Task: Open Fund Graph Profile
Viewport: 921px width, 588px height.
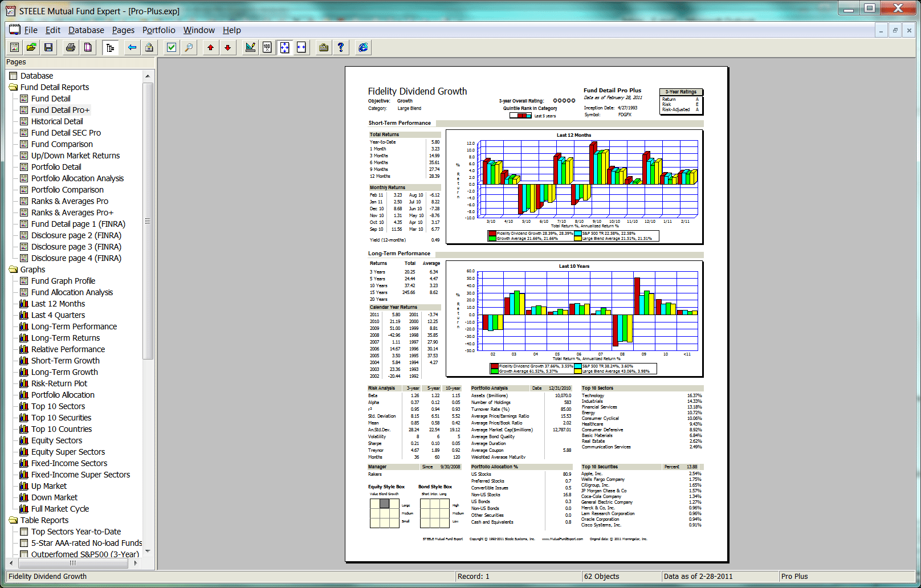Action: [63, 281]
